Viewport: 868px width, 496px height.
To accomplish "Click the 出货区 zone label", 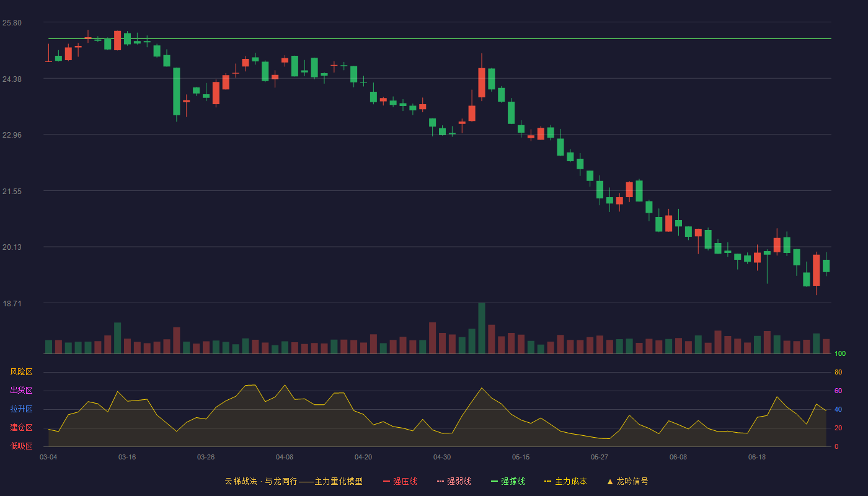I will tap(21, 391).
